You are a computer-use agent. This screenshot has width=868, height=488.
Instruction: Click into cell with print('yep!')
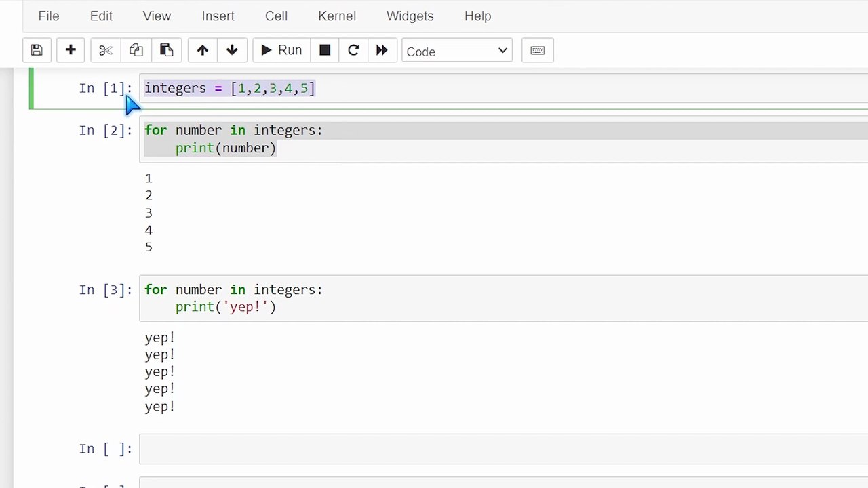tap(503, 298)
